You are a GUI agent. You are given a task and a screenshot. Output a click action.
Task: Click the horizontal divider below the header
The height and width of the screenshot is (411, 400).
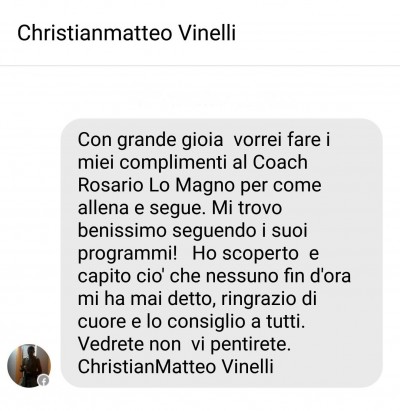point(200,65)
